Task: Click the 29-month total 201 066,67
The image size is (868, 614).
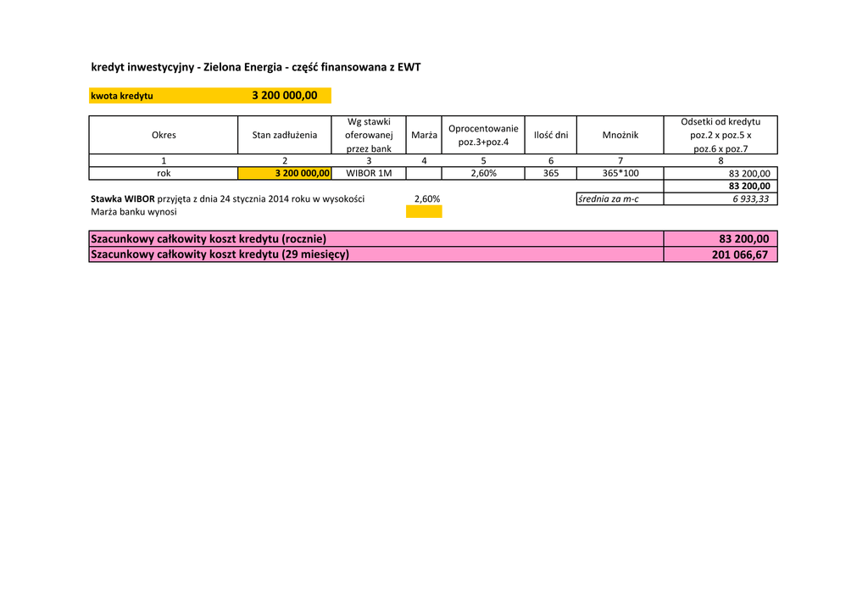Action: 740,254
